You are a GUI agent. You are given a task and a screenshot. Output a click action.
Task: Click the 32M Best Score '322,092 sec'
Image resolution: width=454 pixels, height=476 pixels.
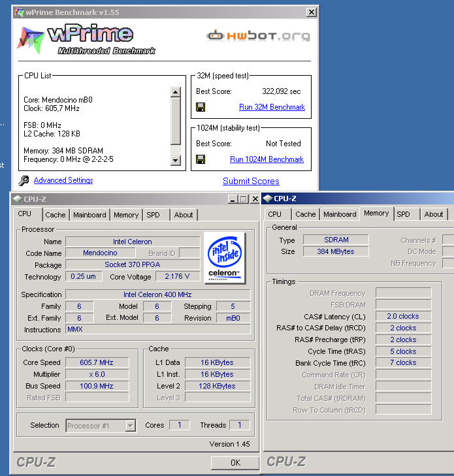pos(281,91)
